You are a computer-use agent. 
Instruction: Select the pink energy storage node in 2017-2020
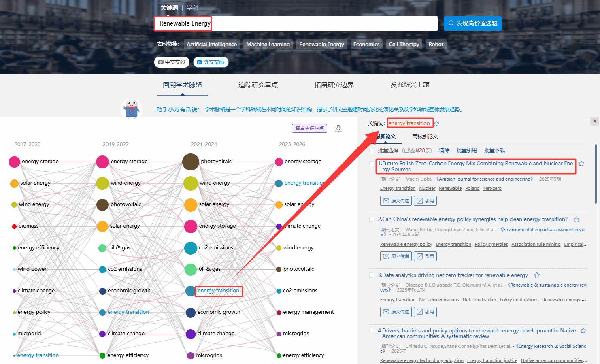click(15, 162)
